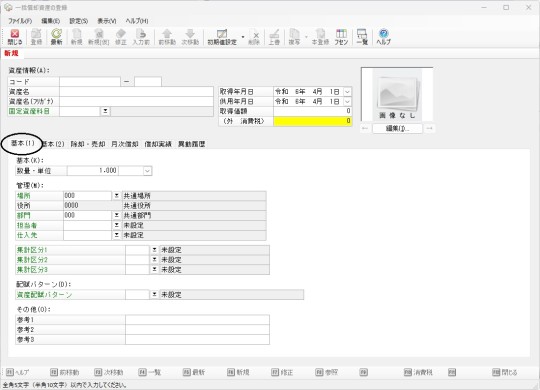This screenshot has height=390, width=540.
Task: Open the 一覧 list toolbar icon
Action: click(362, 37)
